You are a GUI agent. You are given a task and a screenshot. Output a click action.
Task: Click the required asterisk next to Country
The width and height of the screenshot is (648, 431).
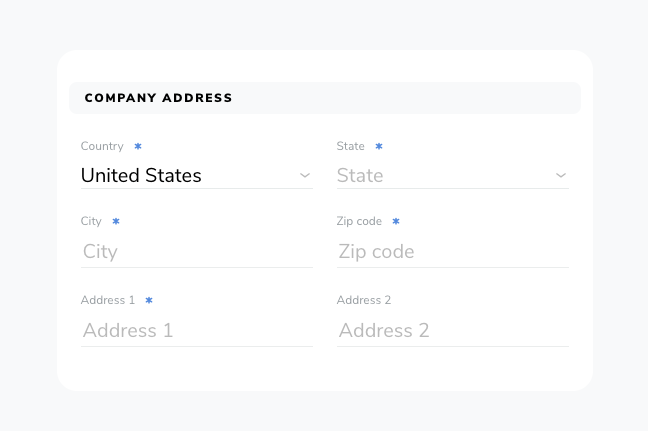coord(138,146)
